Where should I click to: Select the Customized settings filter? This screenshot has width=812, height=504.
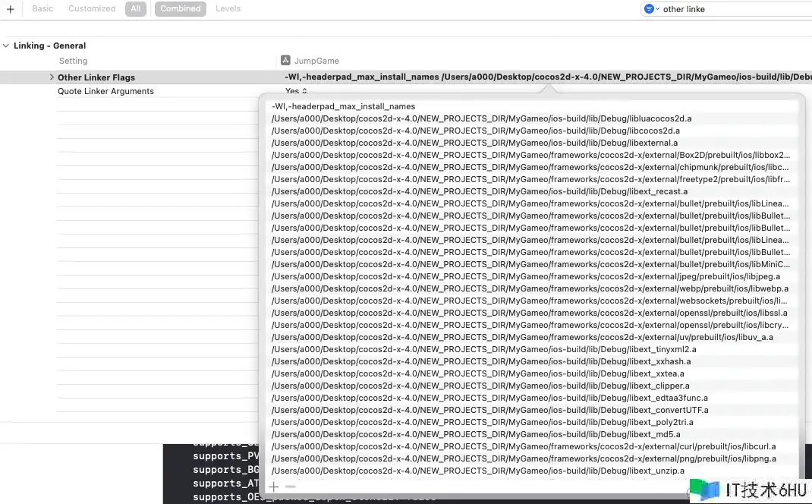(x=92, y=9)
